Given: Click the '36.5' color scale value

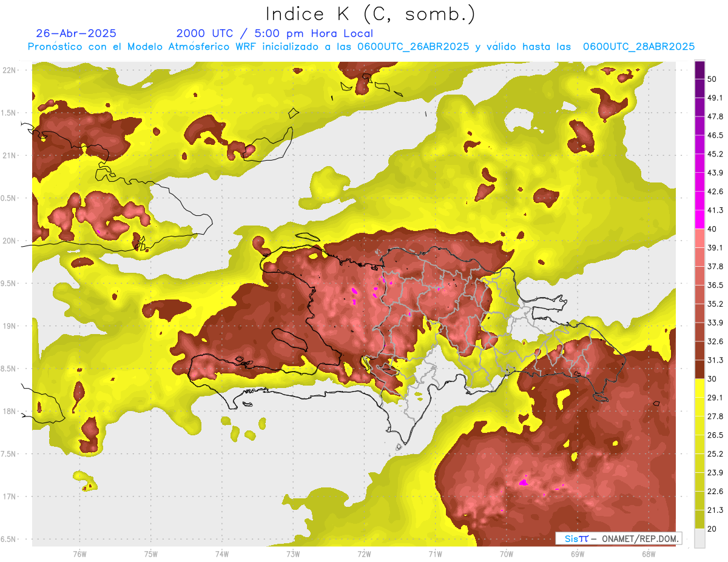Looking at the screenshot, I should coord(715,285).
